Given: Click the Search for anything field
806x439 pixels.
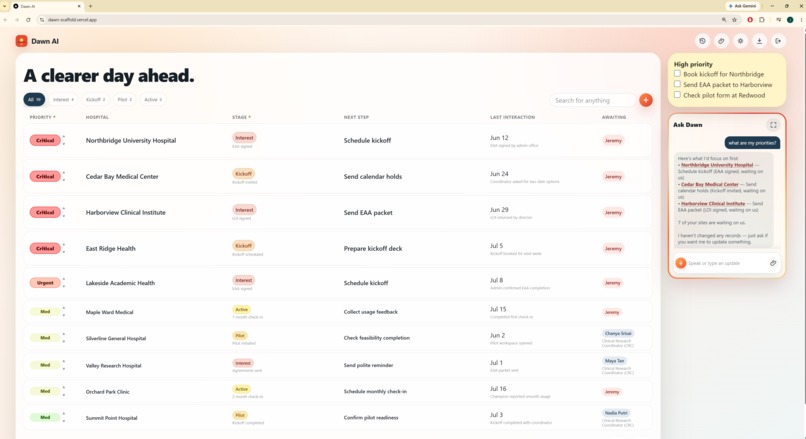Looking at the screenshot, I should tap(592, 100).
